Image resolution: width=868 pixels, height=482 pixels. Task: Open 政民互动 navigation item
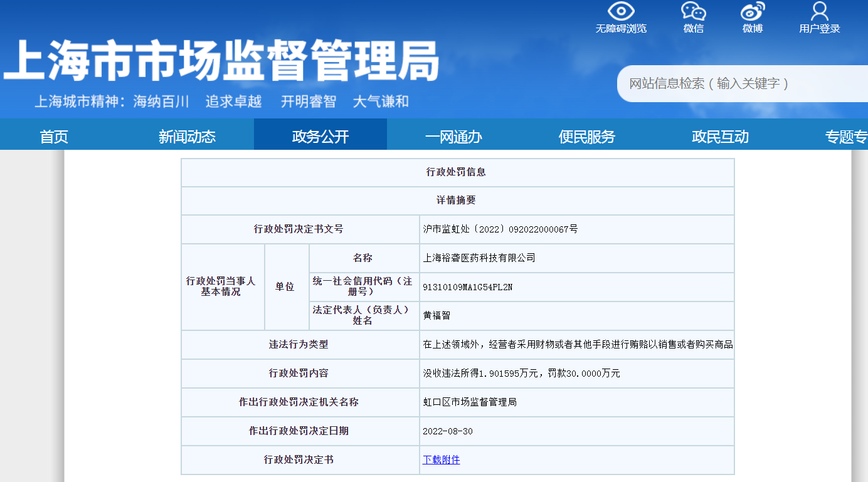(x=720, y=137)
